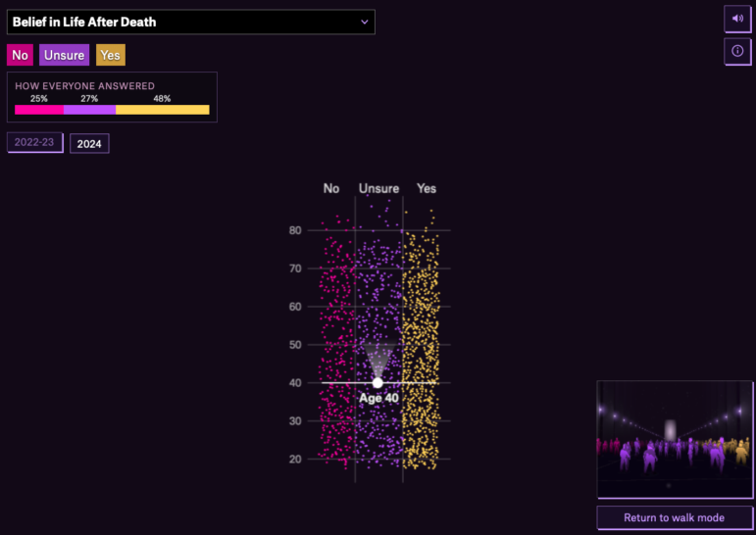Click the purple 27% bar segment
Image resolution: width=756 pixels, height=535 pixels.
(x=89, y=110)
